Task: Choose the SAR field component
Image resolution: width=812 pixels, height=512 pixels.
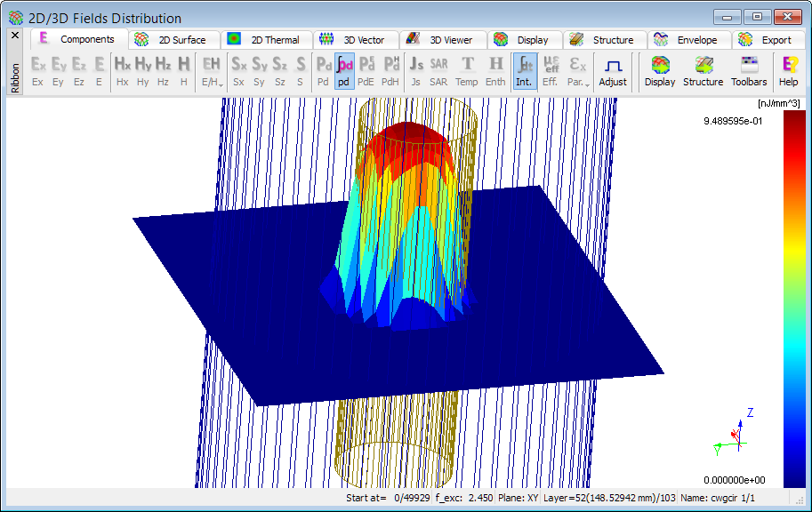Action: coord(438,71)
